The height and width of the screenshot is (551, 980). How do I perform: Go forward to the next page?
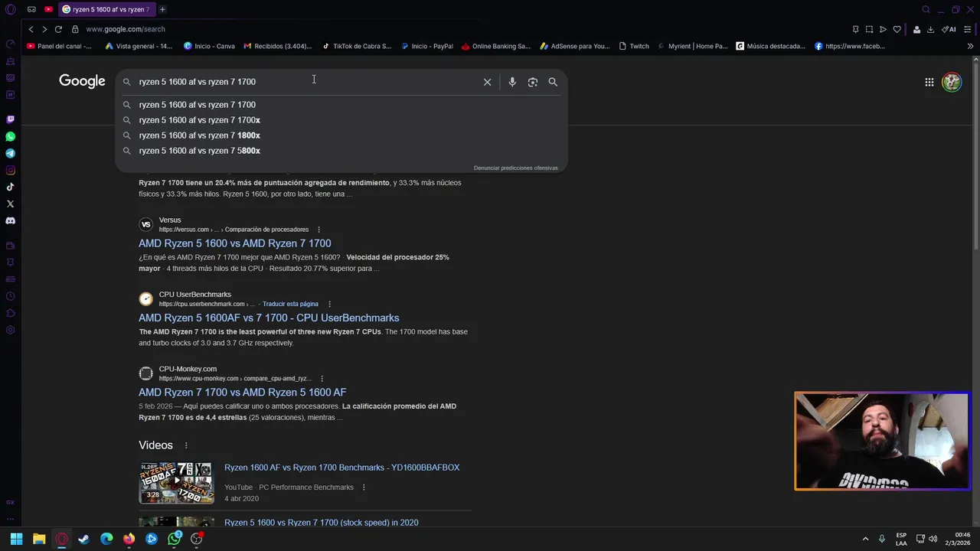(x=44, y=29)
